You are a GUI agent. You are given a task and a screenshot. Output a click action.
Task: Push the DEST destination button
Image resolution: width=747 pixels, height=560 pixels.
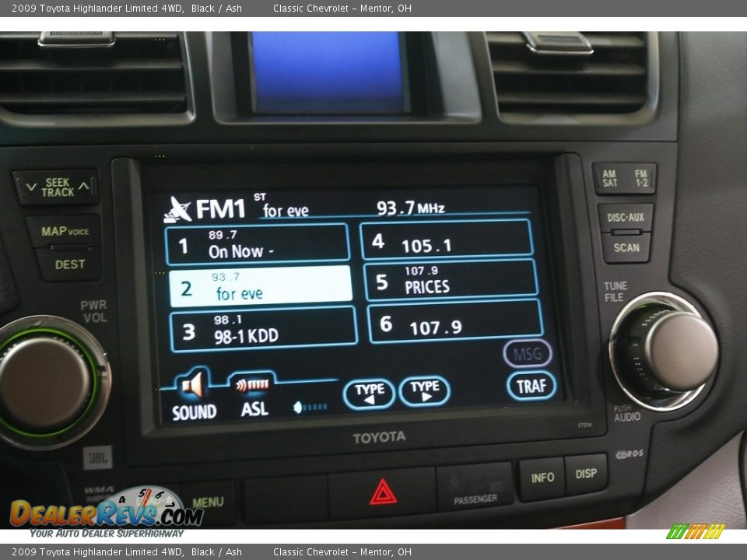69,264
